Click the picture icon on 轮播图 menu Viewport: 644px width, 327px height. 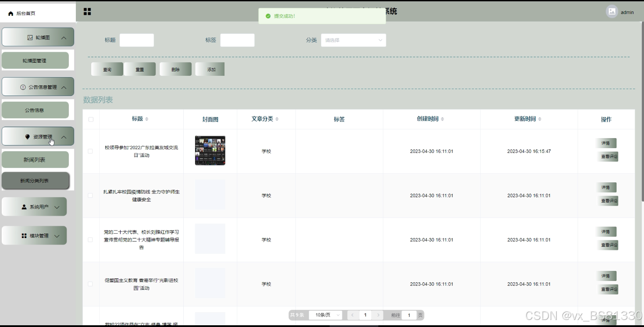click(x=30, y=38)
